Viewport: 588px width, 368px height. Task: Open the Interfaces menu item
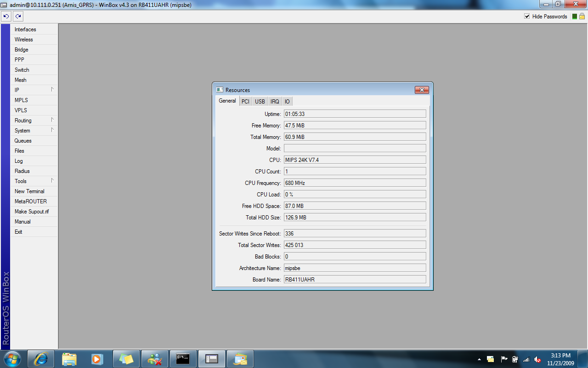[x=34, y=29]
